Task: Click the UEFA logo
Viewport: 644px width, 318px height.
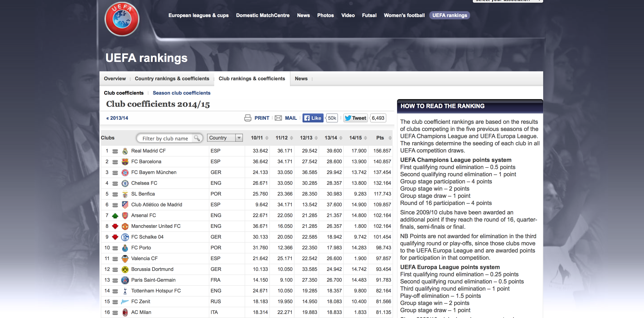Action: (x=122, y=19)
